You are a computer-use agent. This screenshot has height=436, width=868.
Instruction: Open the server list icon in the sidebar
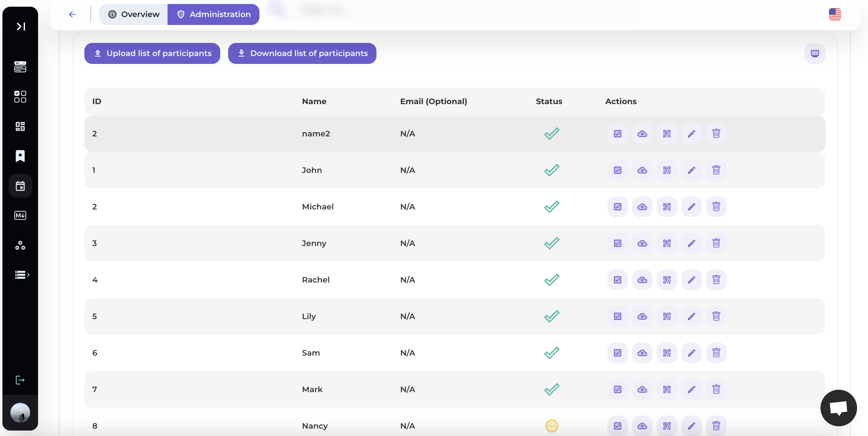pyautogui.click(x=20, y=67)
